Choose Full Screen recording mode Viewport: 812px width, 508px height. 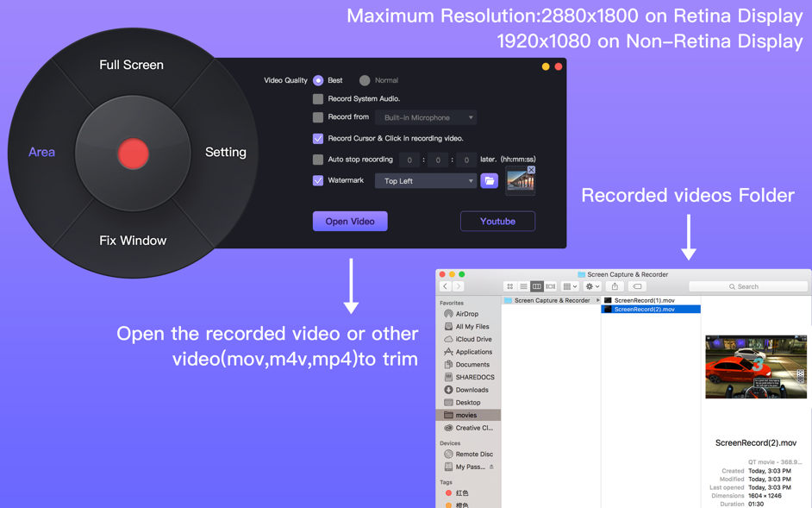(x=132, y=65)
